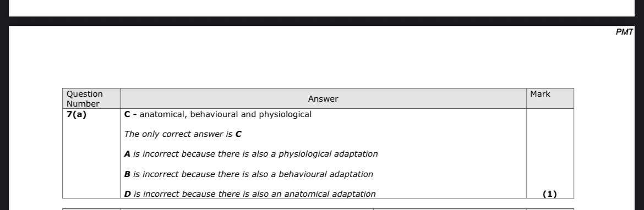Screen dimensions: 644x210
Task: Click the bold letter A starting the incorrect line
Action: pyautogui.click(x=127, y=154)
